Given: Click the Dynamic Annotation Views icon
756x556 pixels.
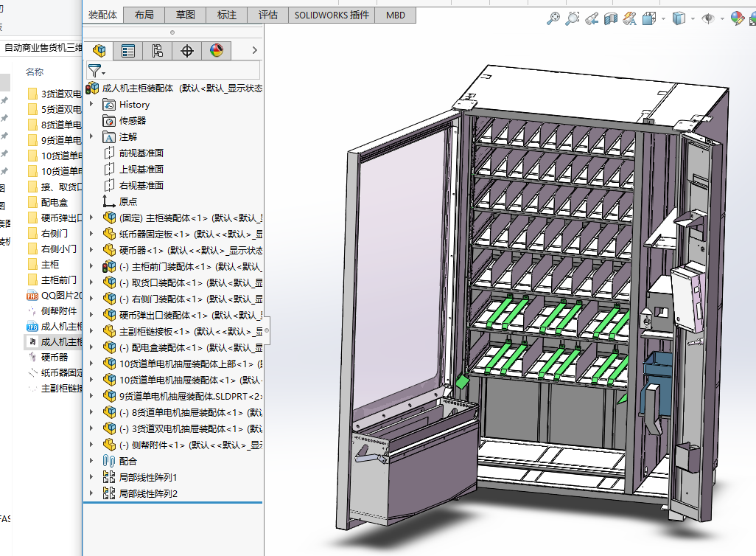Looking at the screenshot, I should pos(629,19).
